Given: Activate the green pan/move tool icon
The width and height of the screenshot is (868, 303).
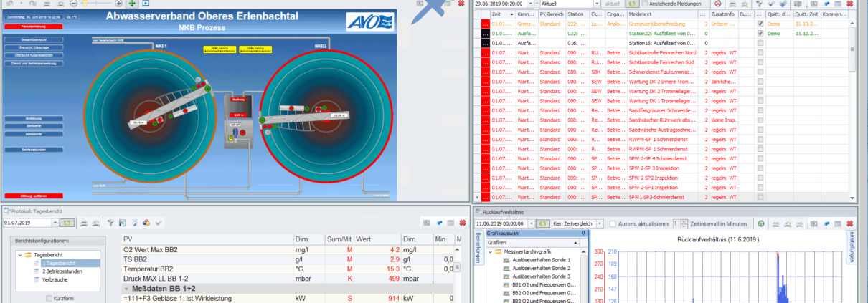Looking at the screenshot, I should (133, 4).
